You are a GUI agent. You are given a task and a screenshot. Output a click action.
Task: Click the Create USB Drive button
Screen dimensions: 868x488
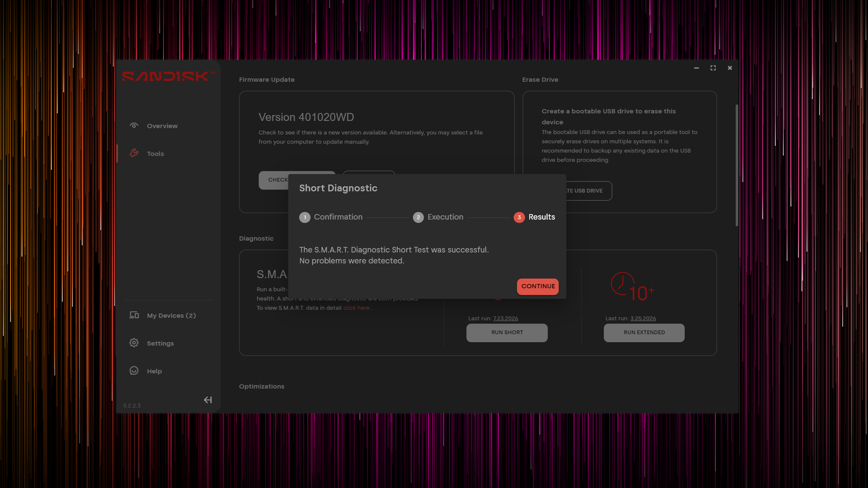tap(589, 191)
